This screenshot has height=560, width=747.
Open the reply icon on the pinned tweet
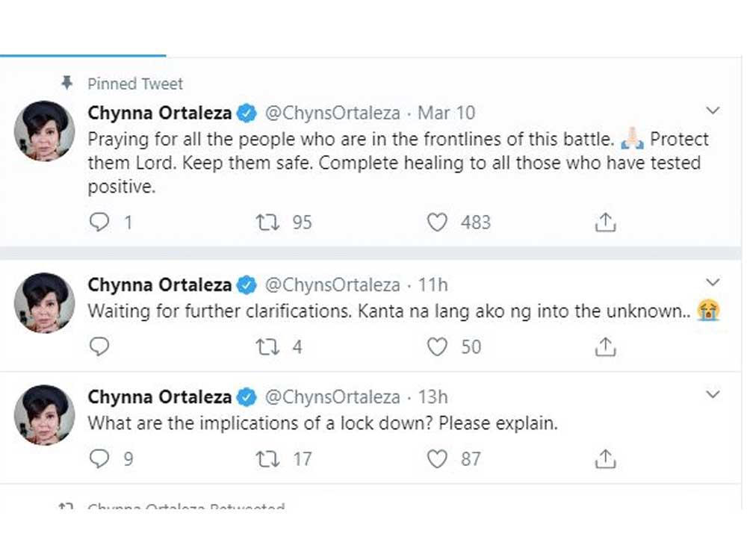click(99, 222)
